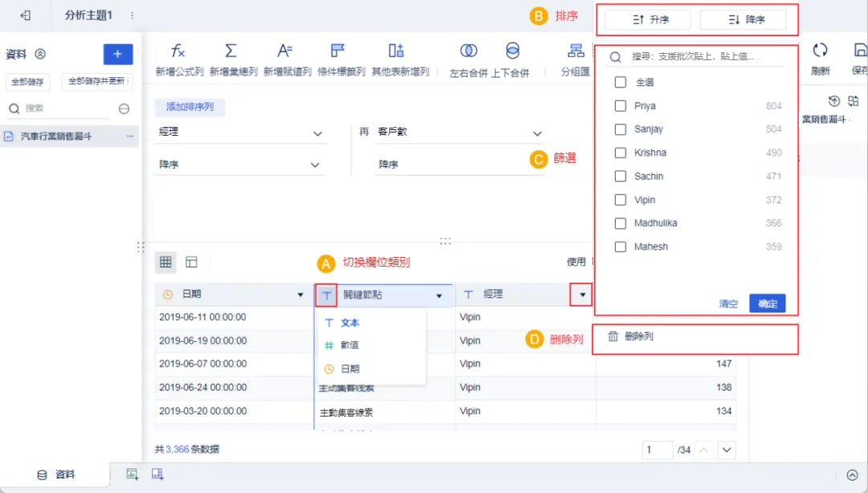Screen dimensions: 868x493
Task: Click the 新增彙總列 sigma icon
Action: 231,51
